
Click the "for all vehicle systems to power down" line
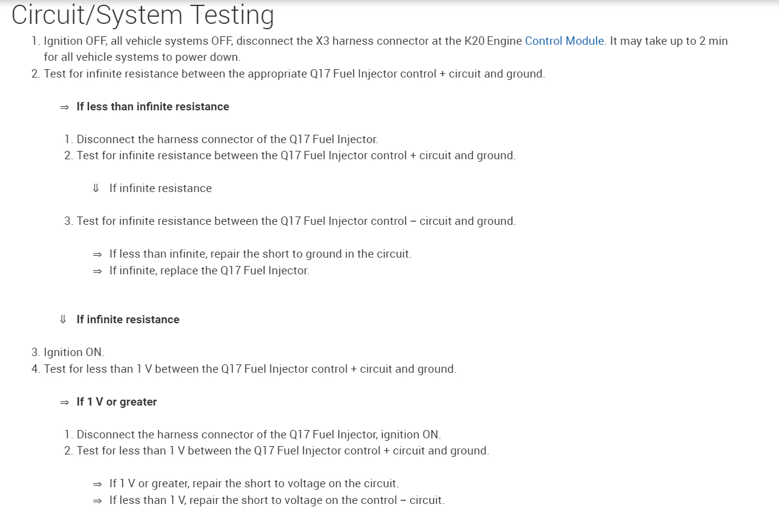click(x=142, y=58)
